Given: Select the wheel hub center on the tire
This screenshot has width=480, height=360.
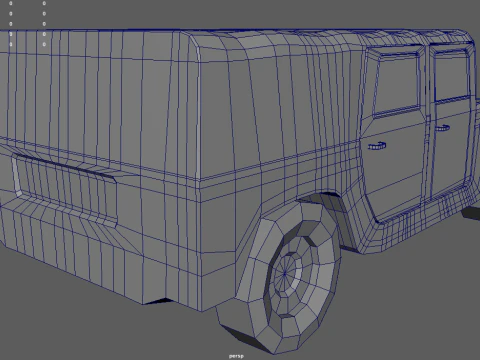Looking at the screenshot, I should pos(285,274).
